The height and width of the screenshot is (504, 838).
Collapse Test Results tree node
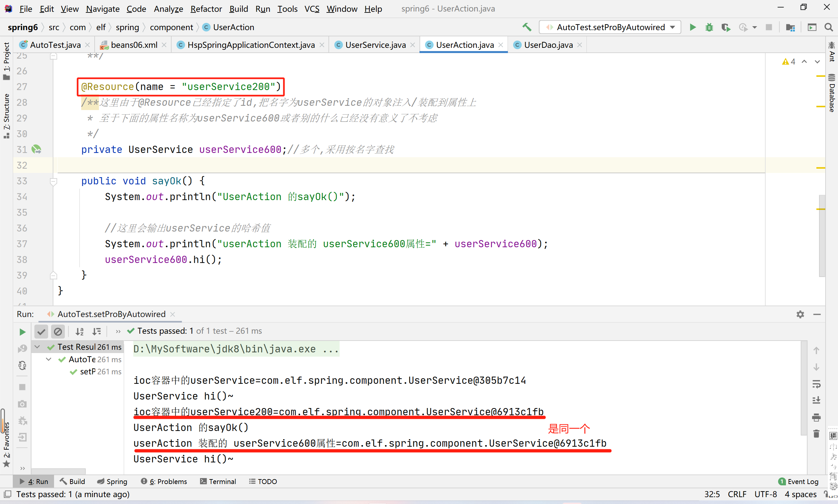[37, 347]
